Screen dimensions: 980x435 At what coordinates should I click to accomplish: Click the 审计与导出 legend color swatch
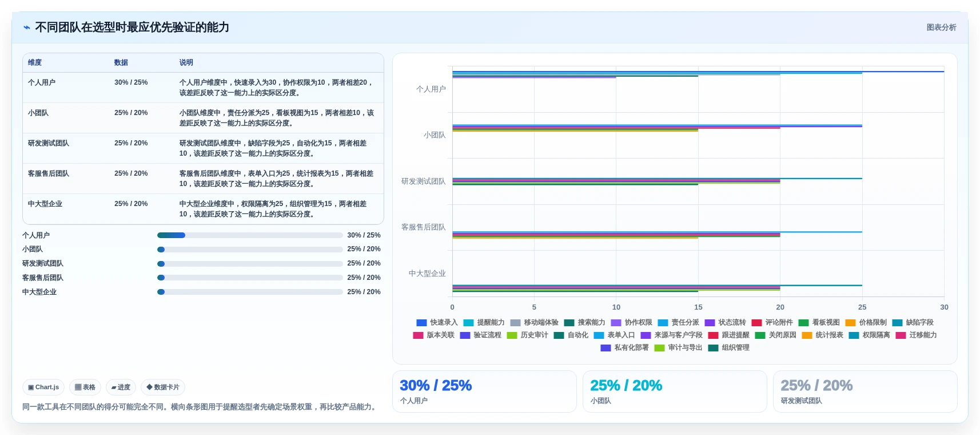659,348
